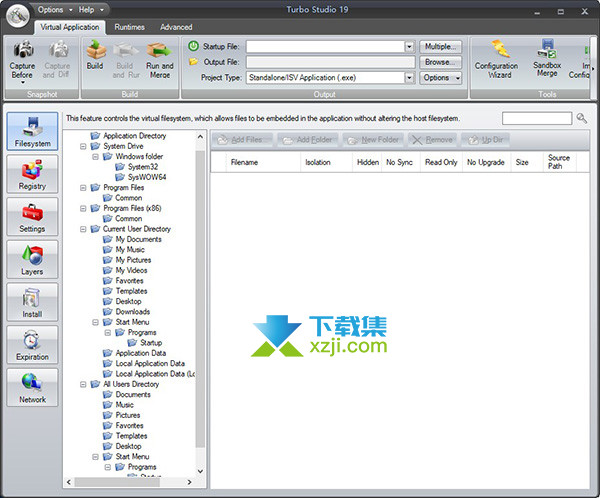Select the Downloads folder

132,312
